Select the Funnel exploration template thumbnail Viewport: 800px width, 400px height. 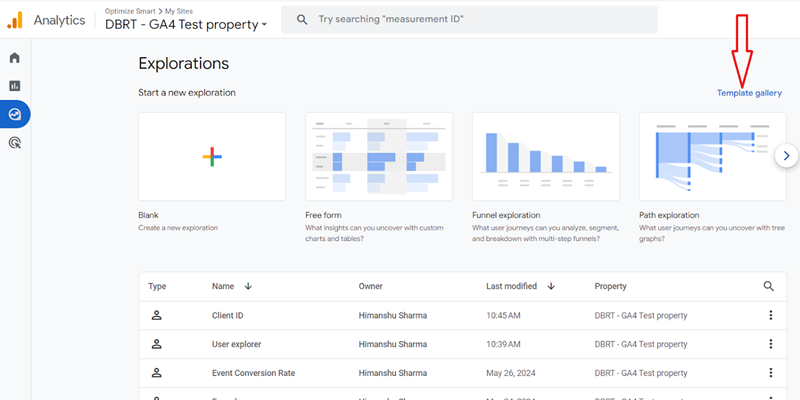(x=545, y=157)
